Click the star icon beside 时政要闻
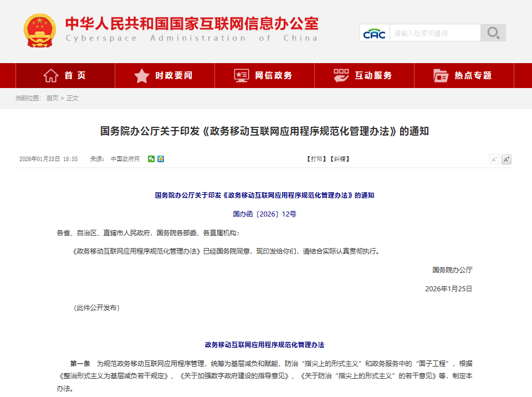The image size is (532, 397). click(141, 75)
